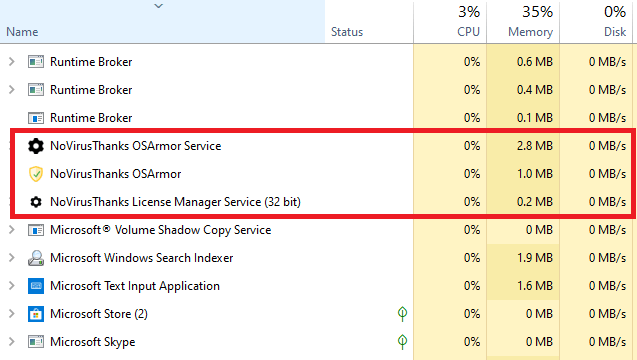Click the Microsoft Skype process icon
This screenshot has height=360, width=637.
[x=36, y=342]
